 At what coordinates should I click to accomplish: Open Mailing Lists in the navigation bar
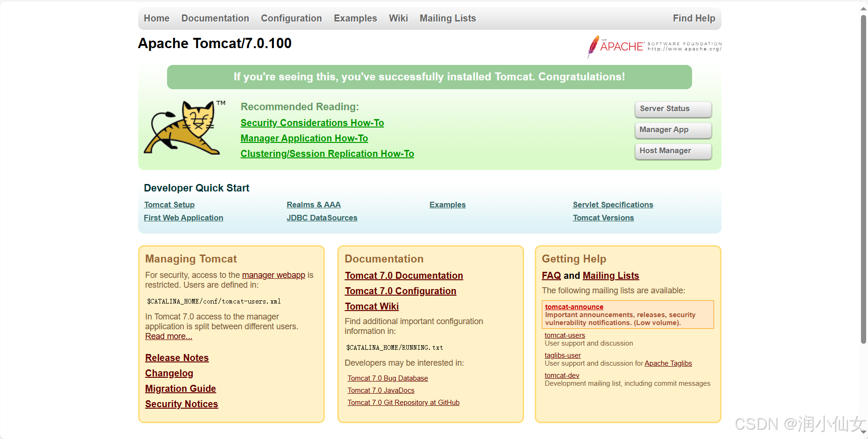coord(448,18)
